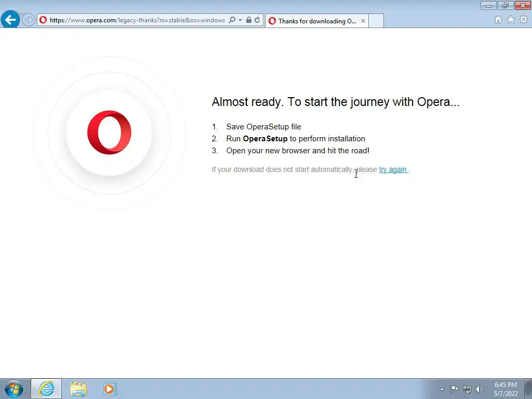
Task: Click the Show desktop strip at the taskbar end
Action: [x=528, y=389]
